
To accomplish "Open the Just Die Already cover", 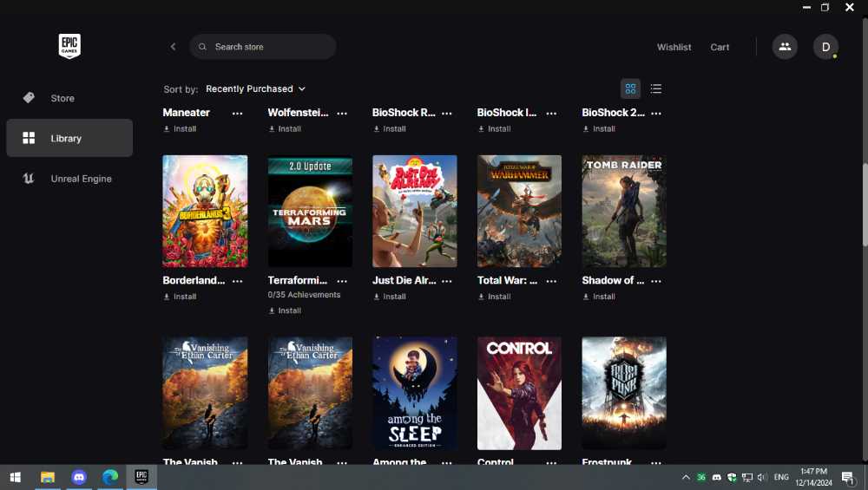I will [415, 212].
